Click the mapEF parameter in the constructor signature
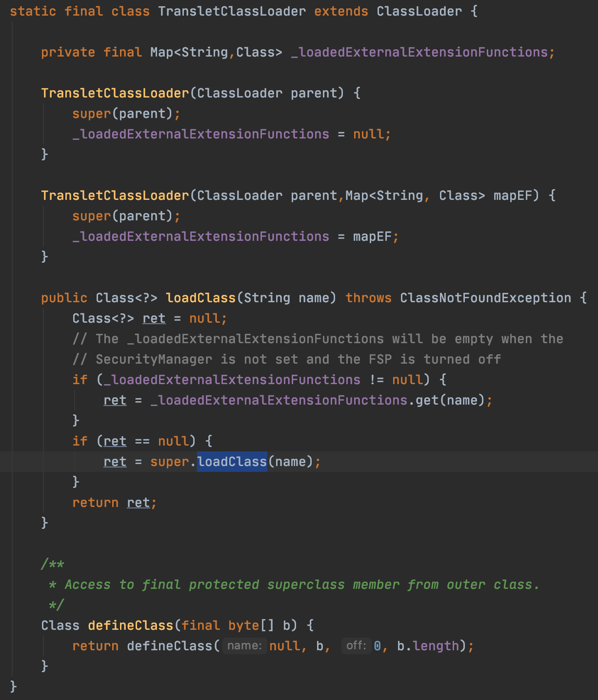Viewport: 598px width, 700px height. (x=512, y=195)
